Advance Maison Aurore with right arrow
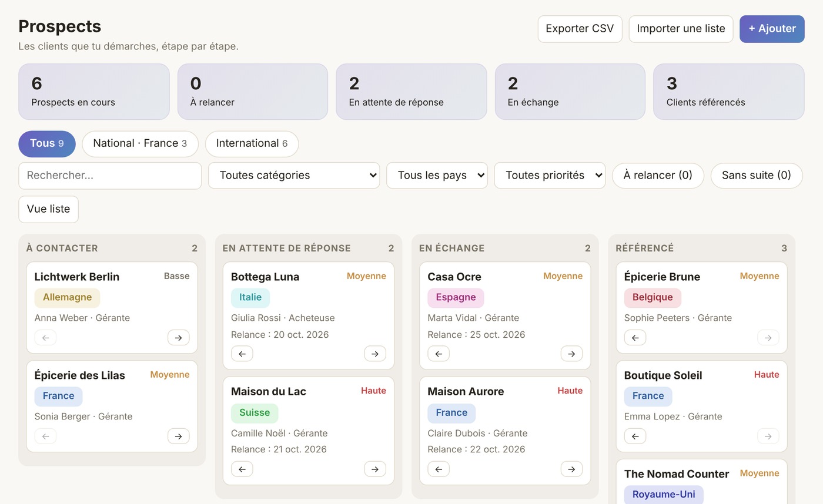 tap(571, 469)
